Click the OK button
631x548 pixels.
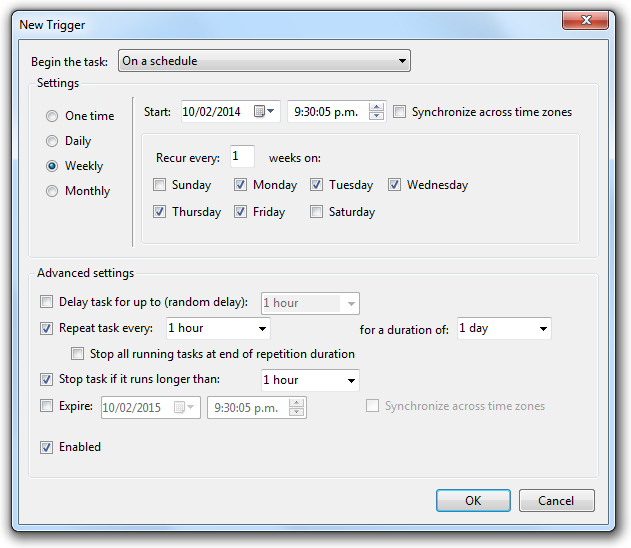click(473, 500)
